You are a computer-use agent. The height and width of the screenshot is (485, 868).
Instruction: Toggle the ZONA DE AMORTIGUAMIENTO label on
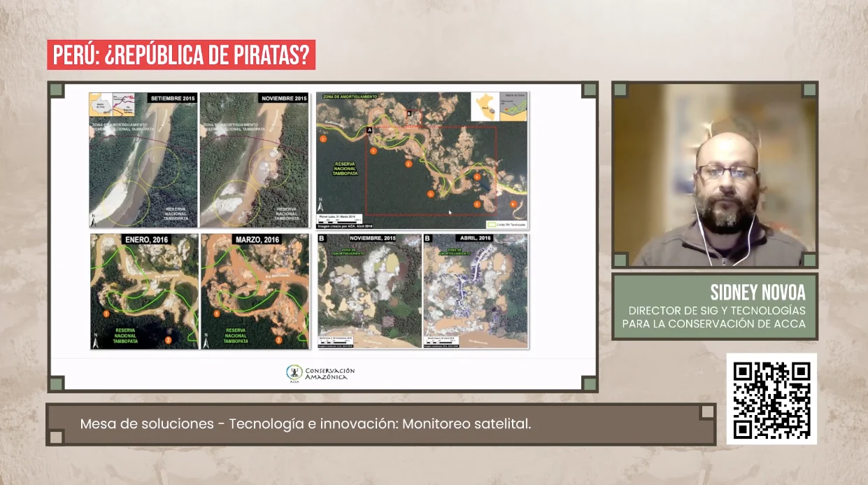point(350,96)
